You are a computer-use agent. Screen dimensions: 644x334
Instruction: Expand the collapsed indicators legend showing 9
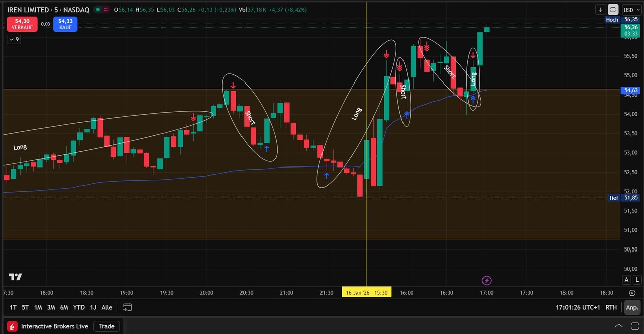pyautogui.click(x=14, y=39)
